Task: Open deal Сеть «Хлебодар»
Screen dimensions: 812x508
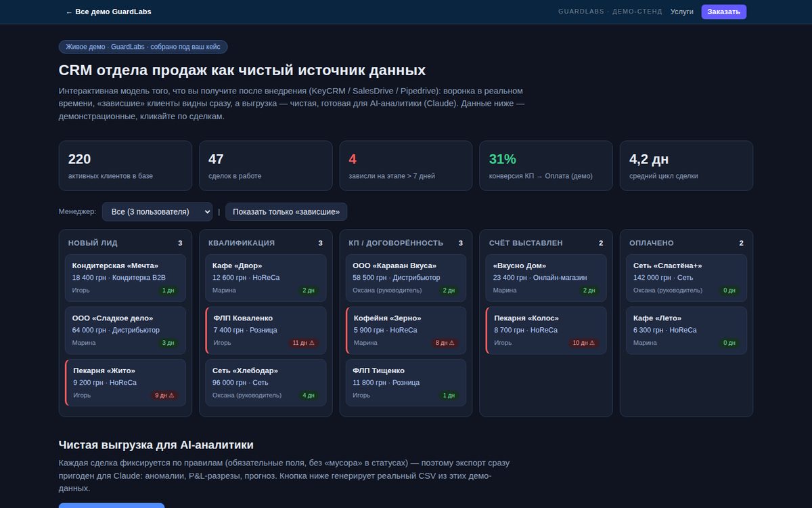Action: point(265,383)
